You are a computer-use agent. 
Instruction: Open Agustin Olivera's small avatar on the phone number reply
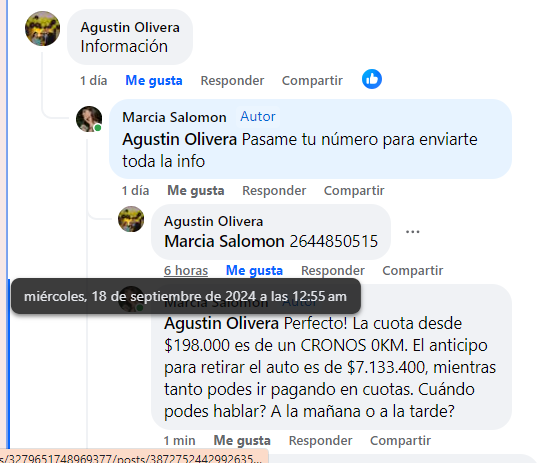tap(131, 219)
